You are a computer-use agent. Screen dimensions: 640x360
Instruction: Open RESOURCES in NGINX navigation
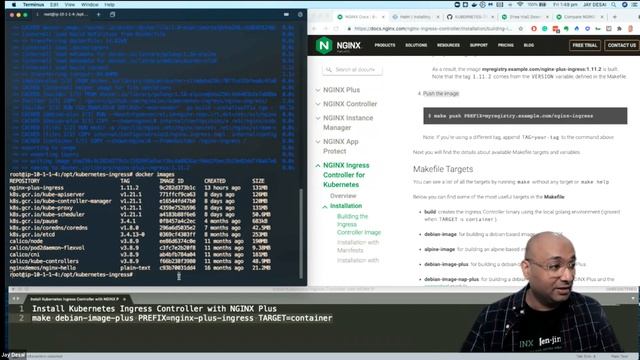(x=448, y=45)
